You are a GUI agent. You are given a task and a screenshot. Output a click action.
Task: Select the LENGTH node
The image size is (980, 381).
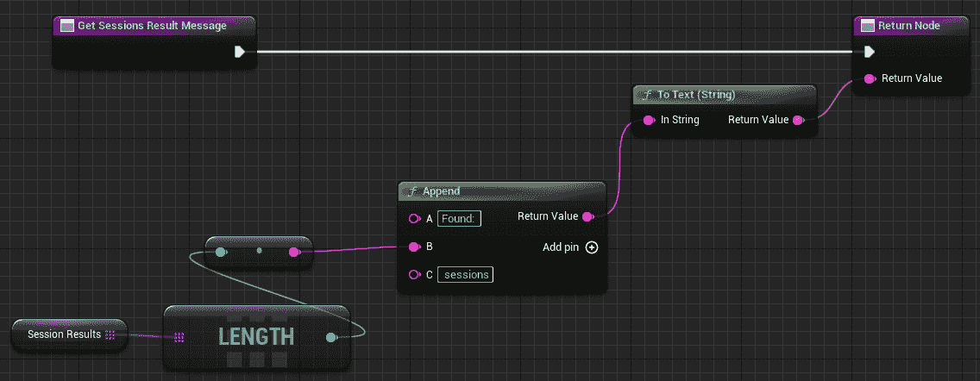256,337
